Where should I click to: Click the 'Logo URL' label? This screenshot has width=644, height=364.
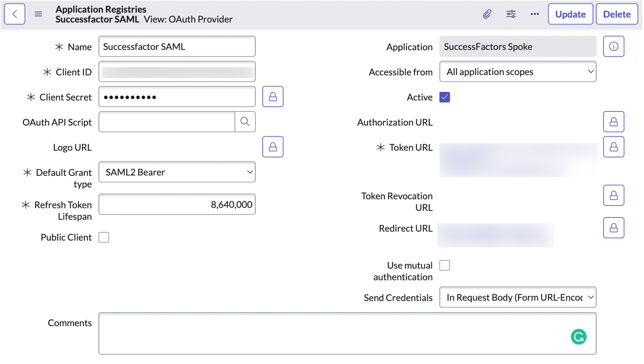click(72, 148)
